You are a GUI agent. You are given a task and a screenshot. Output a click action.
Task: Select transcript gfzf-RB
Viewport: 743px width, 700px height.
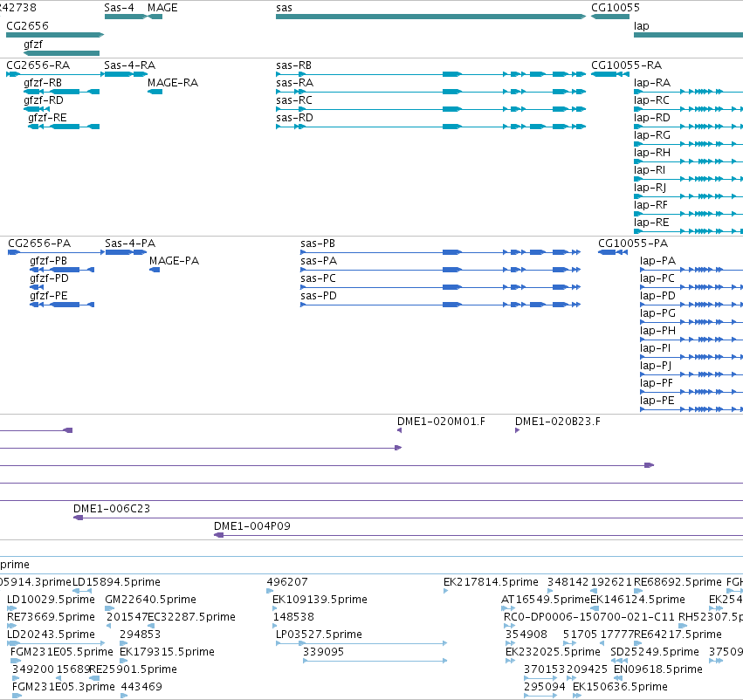(x=62, y=92)
